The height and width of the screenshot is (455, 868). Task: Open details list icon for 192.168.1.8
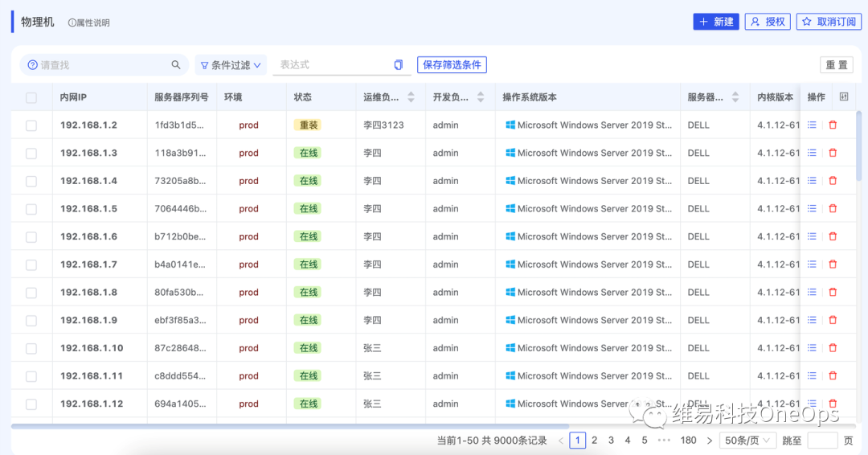[812, 293]
